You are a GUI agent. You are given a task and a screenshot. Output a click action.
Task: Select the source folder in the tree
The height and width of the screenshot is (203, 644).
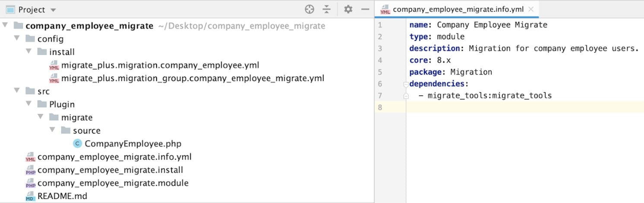(87, 131)
